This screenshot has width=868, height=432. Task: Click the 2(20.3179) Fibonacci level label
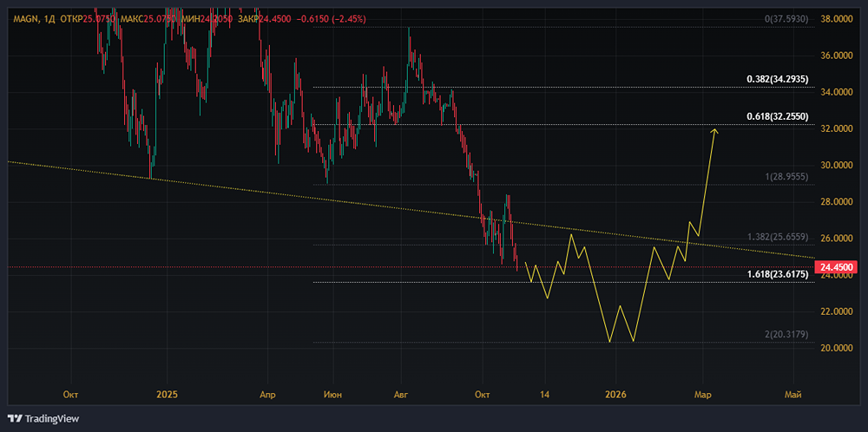pos(785,335)
